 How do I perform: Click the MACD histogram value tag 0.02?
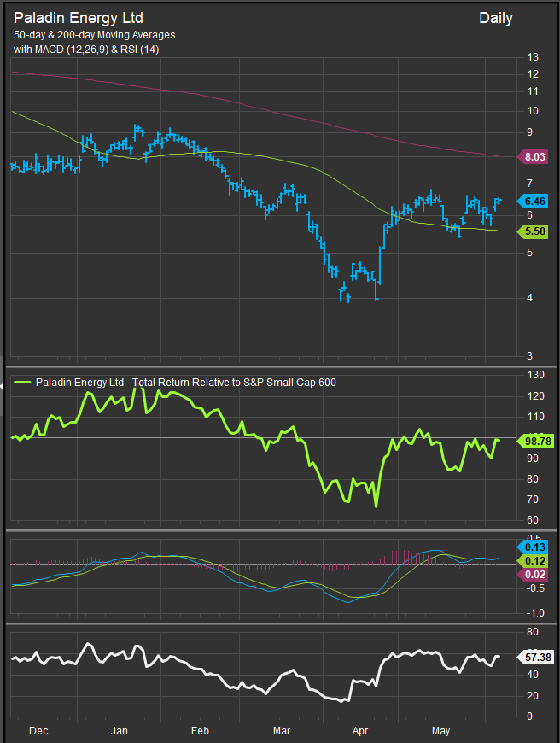[x=534, y=575]
